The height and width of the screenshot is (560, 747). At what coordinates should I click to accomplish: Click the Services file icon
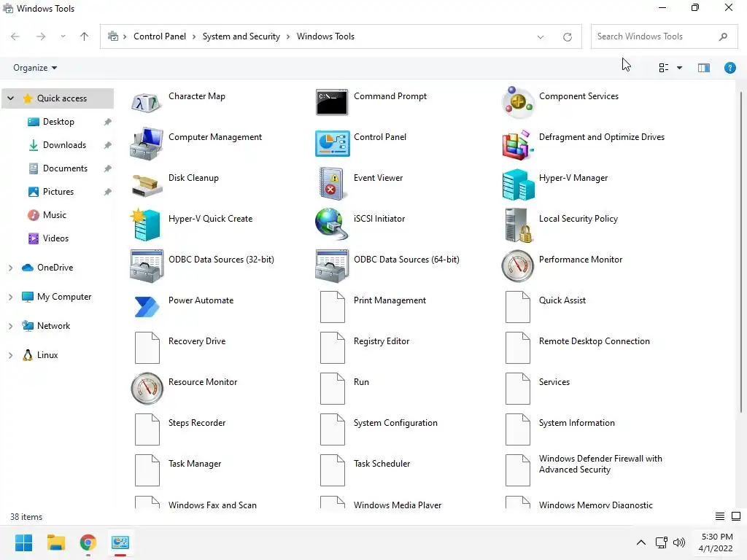(517, 388)
